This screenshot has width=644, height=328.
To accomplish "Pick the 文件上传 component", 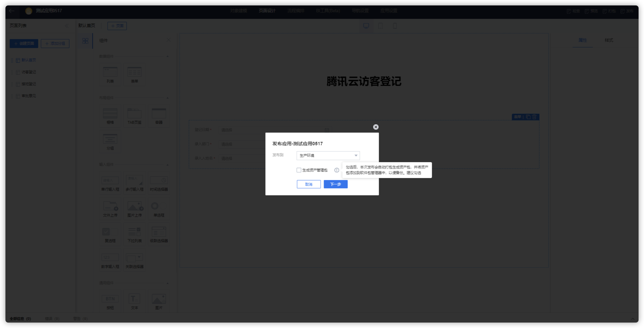I will pos(110,209).
